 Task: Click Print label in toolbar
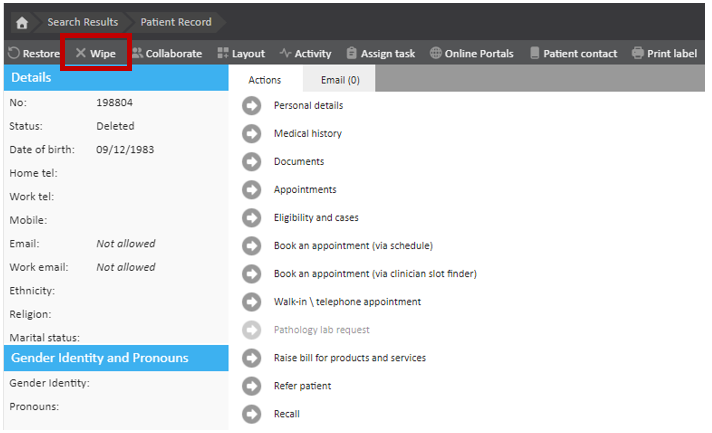[x=665, y=54]
